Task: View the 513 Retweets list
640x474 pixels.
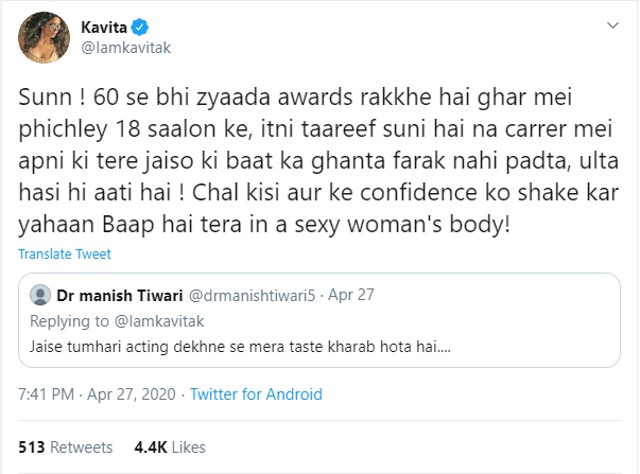Action: point(65,447)
